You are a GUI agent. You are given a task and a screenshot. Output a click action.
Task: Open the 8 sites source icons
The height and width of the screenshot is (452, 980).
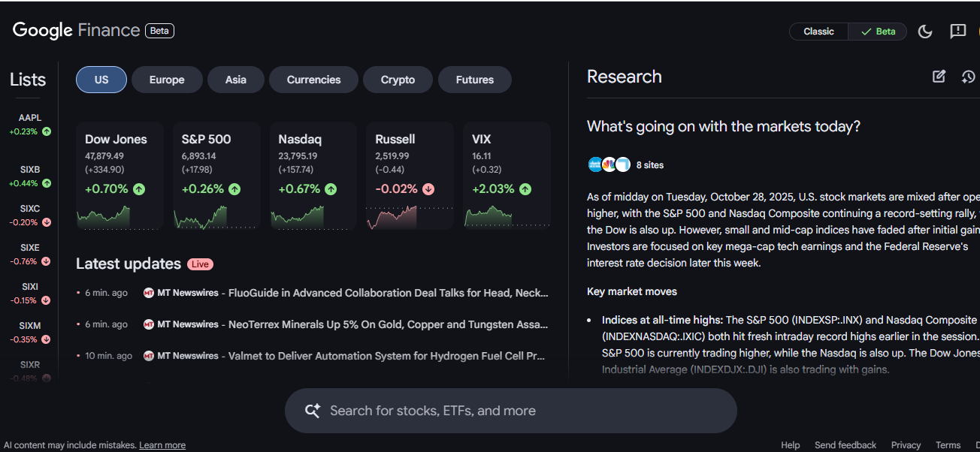pos(609,164)
